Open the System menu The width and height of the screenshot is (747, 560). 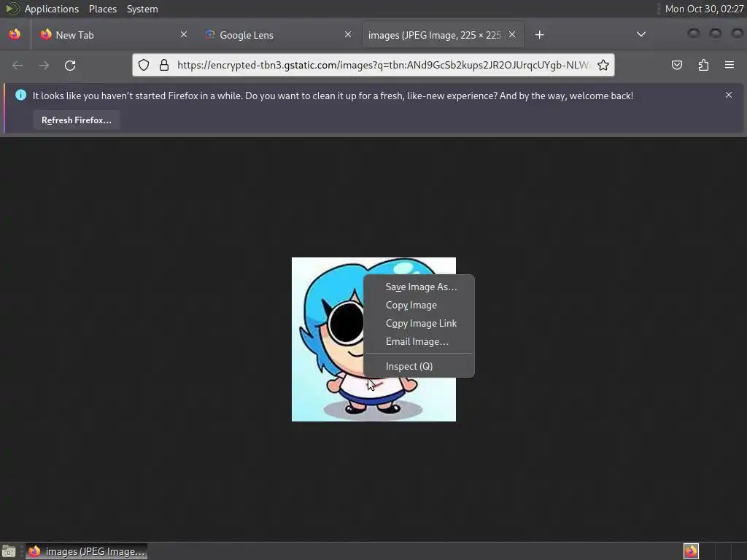[142, 9]
